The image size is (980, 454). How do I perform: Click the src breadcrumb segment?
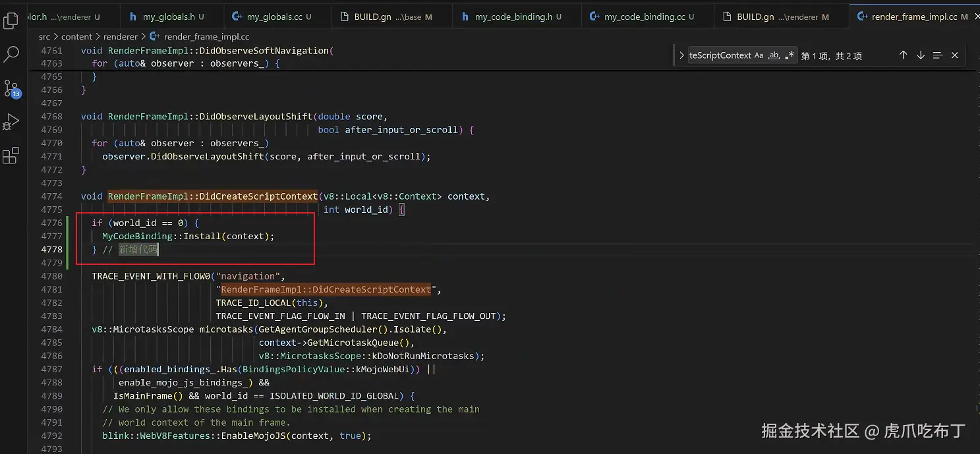[x=44, y=37]
